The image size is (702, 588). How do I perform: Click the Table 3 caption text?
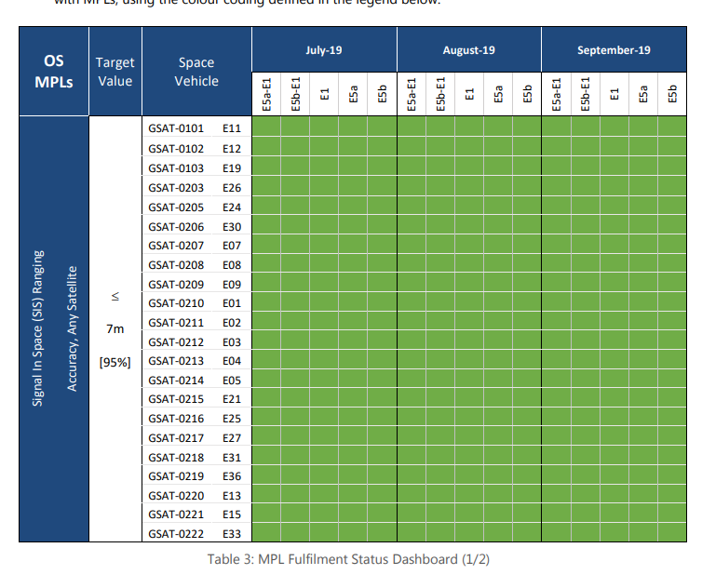click(348, 559)
